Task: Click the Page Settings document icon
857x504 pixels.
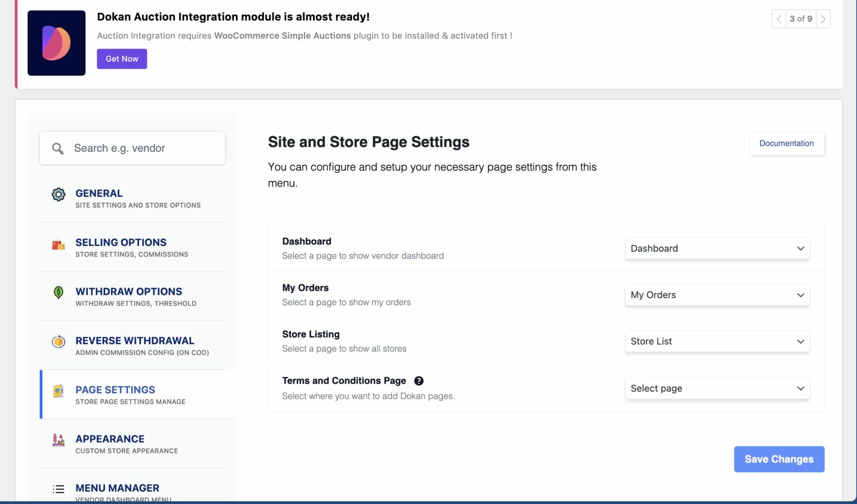Action: [x=58, y=391]
